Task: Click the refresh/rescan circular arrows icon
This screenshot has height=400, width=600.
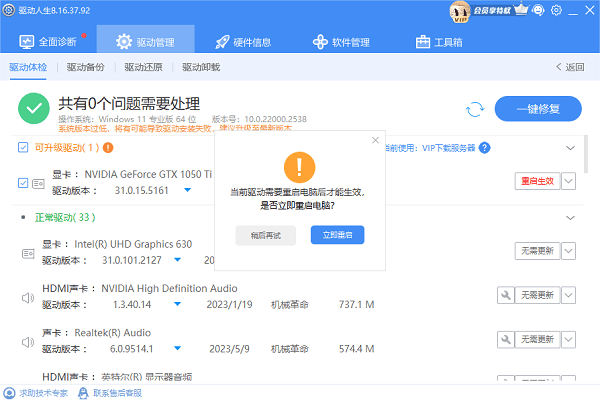Action: [476, 109]
